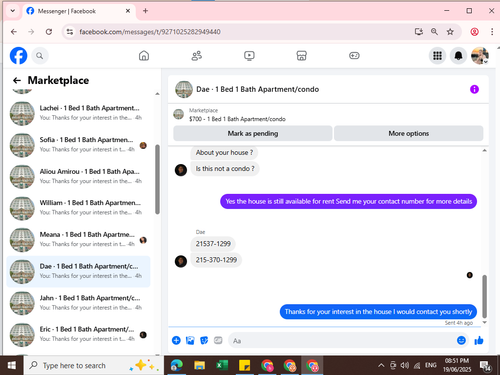Click install app icon in address bar
Viewport: 500px width, 375px height.
419,32
